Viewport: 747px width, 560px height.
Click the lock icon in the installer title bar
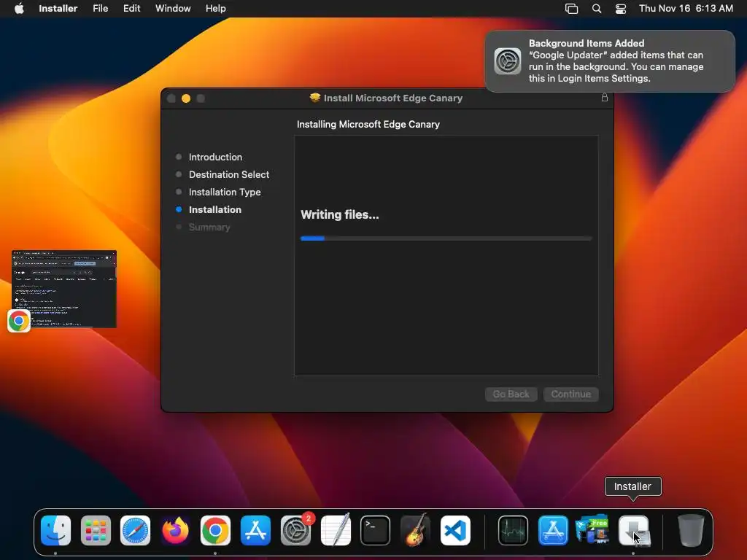click(605, 98)
